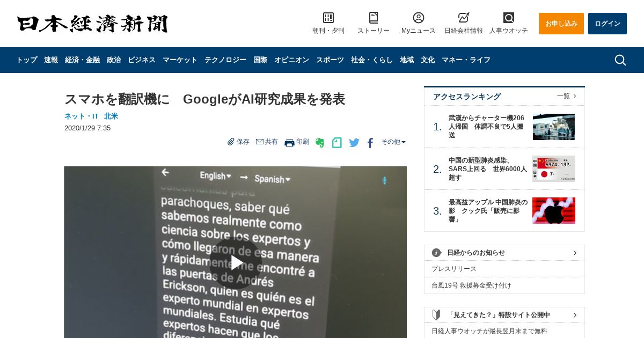Open the 経済・金融 section

82,60
